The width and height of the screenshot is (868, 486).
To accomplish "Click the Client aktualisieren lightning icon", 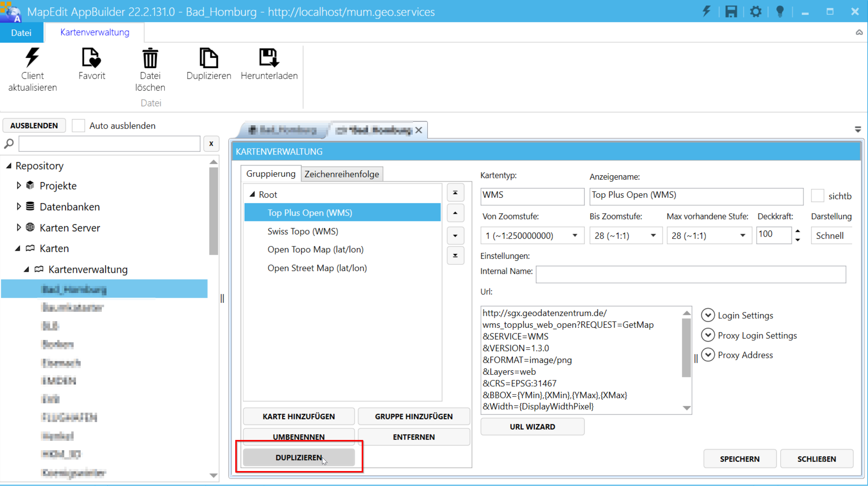I will (x=32, y=58).
